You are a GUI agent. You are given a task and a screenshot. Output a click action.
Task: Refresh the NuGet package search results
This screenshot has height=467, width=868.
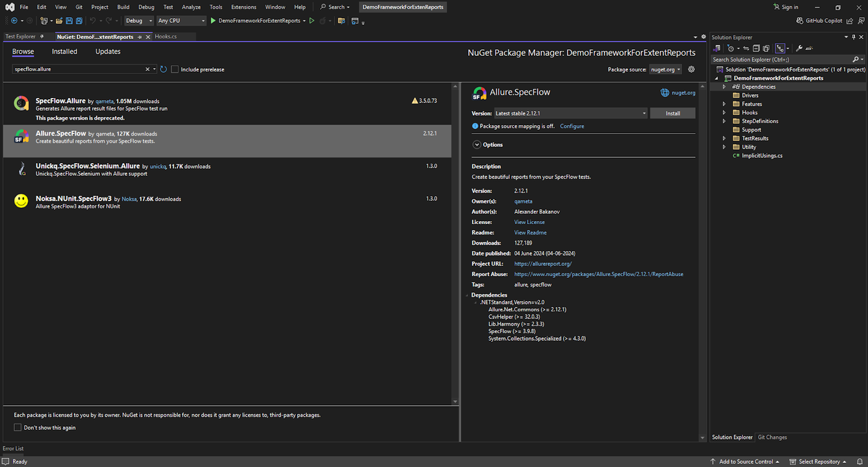164,69
